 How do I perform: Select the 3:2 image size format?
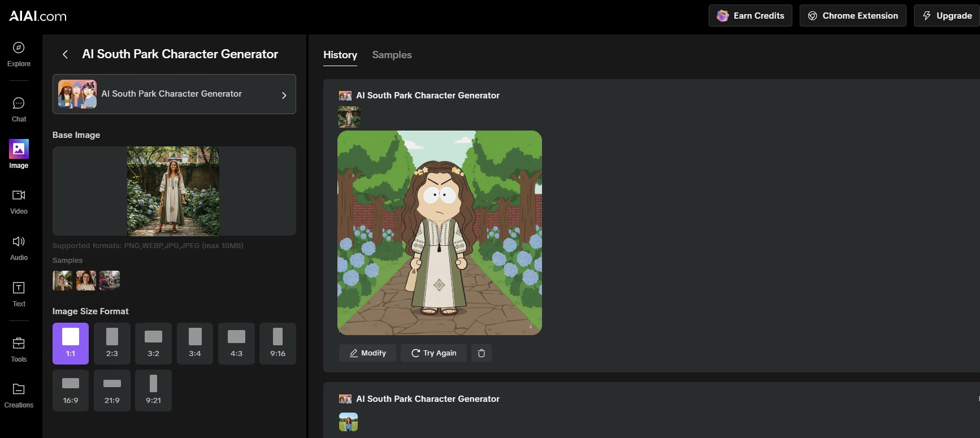153,344
